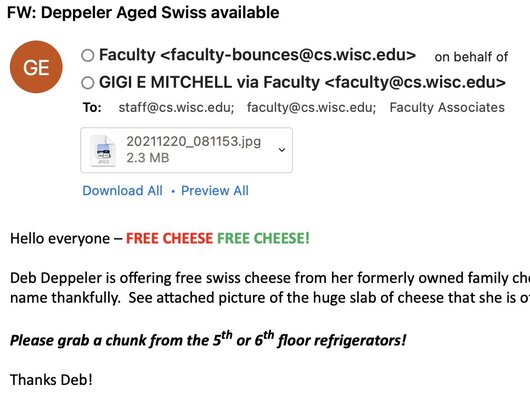Click the email subject FW: Deppeler Aged Swiss

[x=143, y=13]
